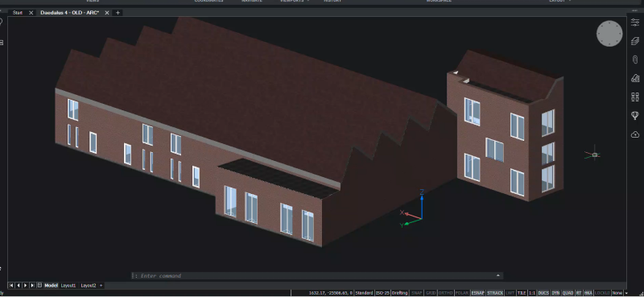Screen dimensions: 644x297
Task: Open the Standard text style field
Action: click(364, 293)
